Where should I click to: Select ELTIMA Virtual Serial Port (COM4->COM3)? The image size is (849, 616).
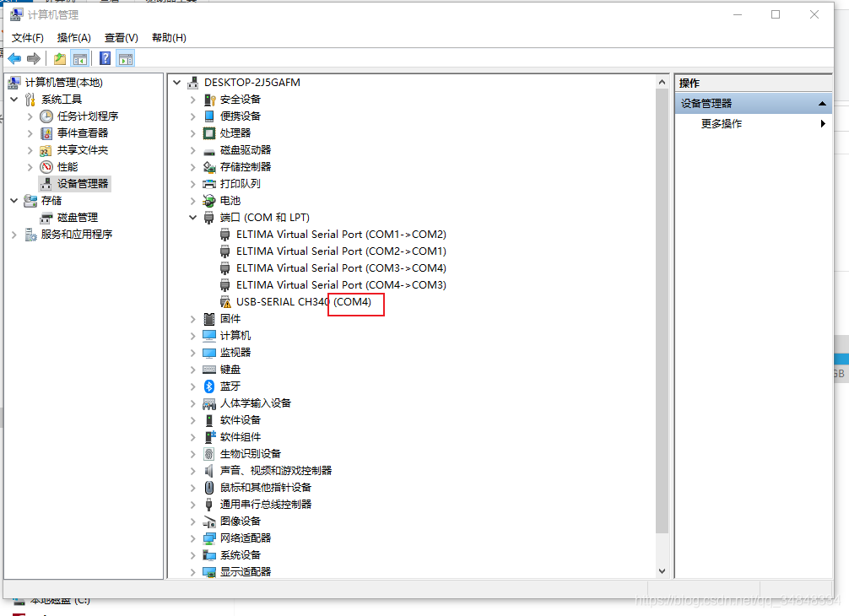tap(341, 284)
